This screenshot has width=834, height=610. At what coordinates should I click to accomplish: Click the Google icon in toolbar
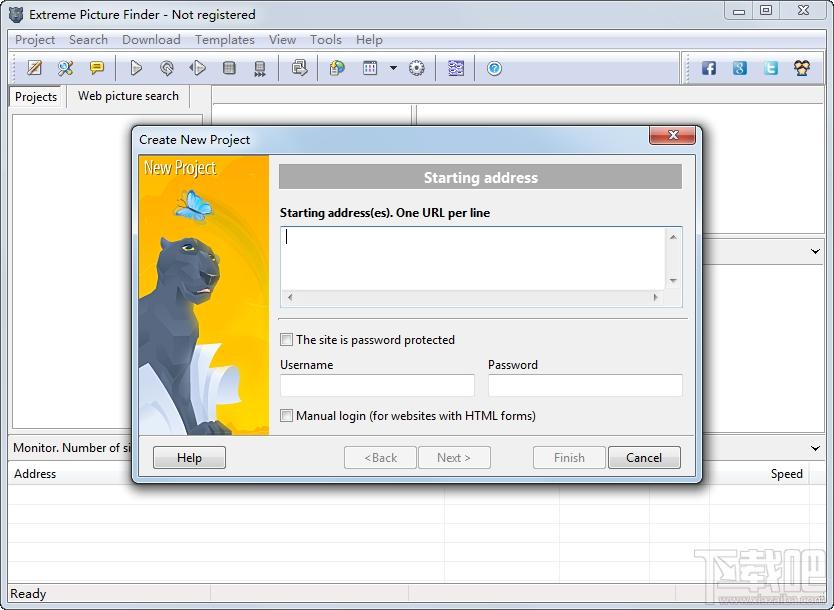(x=740, y=68)
